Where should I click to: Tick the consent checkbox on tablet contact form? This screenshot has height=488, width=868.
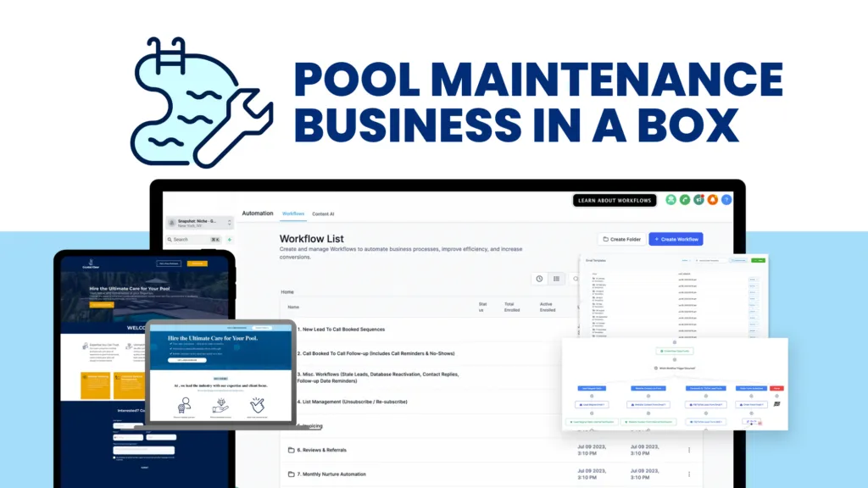(x=114, y=457)
